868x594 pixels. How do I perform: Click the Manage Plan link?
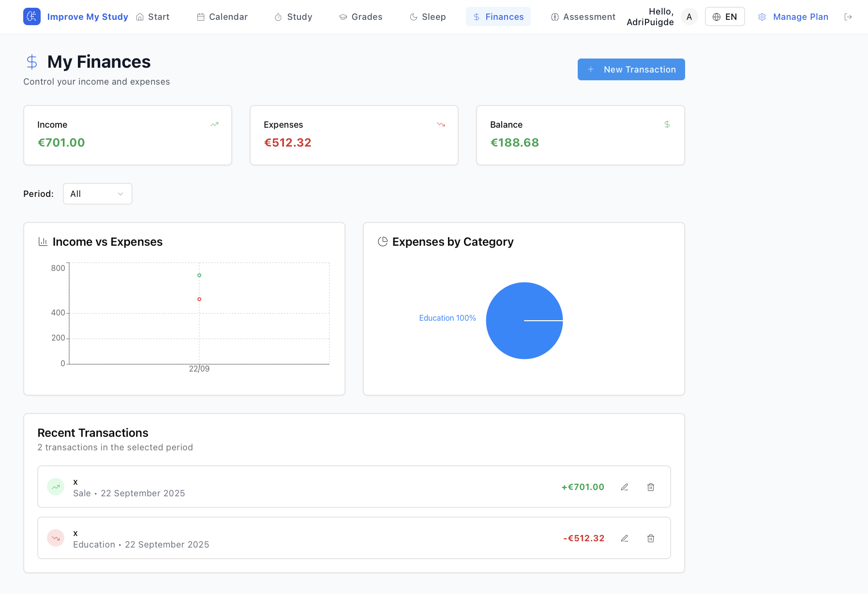coord(801,17)
